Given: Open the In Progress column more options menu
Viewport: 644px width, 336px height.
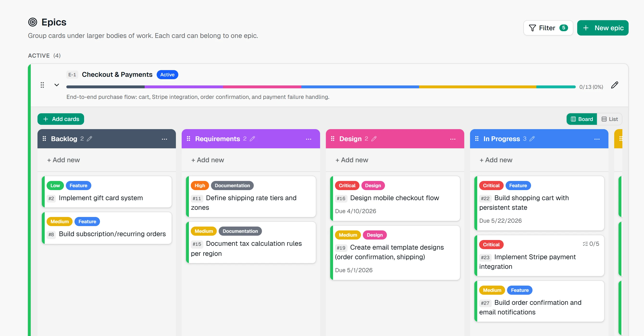Looking at the screenshot, I should coord(597,139).
